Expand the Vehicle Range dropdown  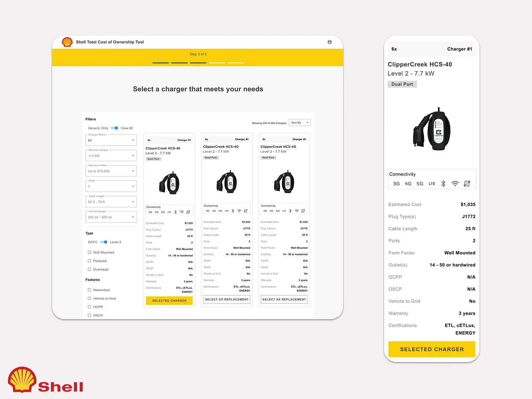[111, 217]
